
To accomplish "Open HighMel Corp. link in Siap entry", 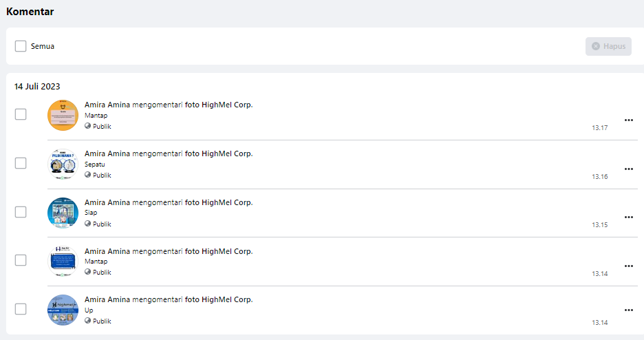I will (x=227, y=202).
